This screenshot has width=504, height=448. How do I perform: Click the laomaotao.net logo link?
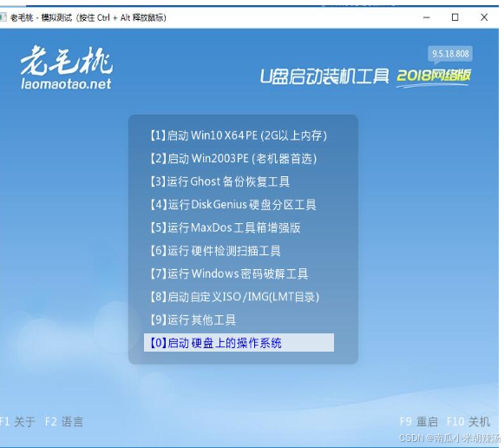(x=66, y=84)
